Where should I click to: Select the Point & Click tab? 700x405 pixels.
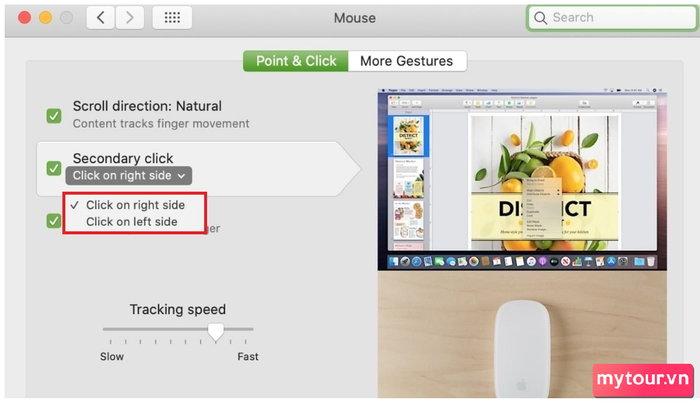[x=296, y=61]
